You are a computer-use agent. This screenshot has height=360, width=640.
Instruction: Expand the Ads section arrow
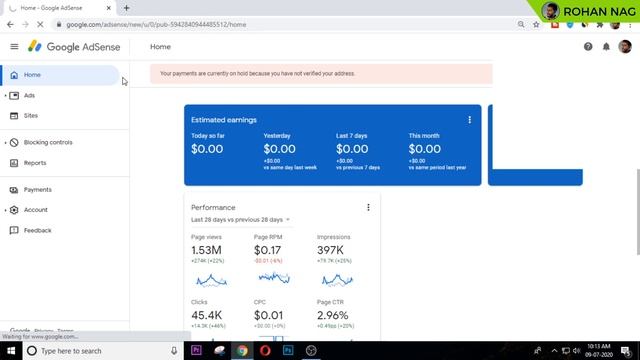pos(5,96)
